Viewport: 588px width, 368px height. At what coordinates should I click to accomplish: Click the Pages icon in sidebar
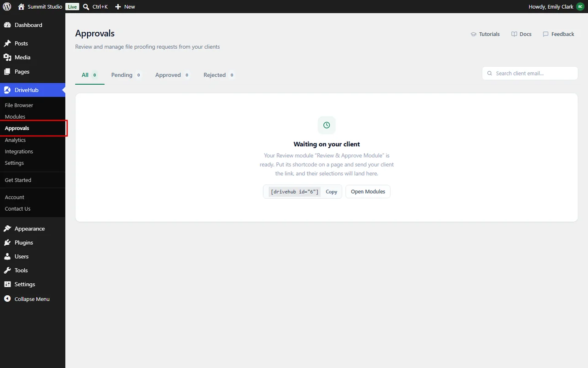point(7,72)
